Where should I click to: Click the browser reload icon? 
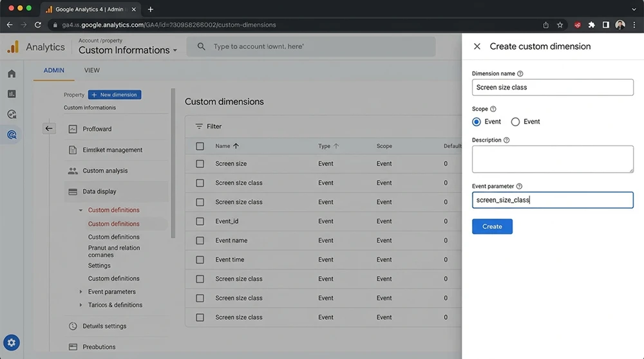click(38, 25)
